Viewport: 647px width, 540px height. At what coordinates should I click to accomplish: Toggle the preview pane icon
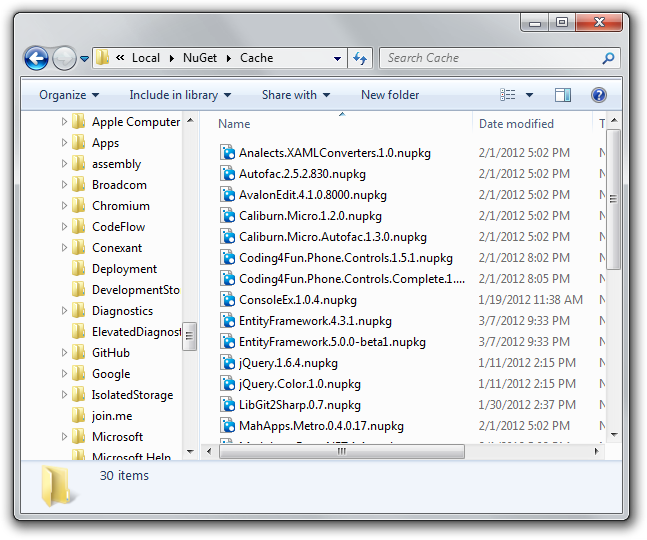click(563, 95)
